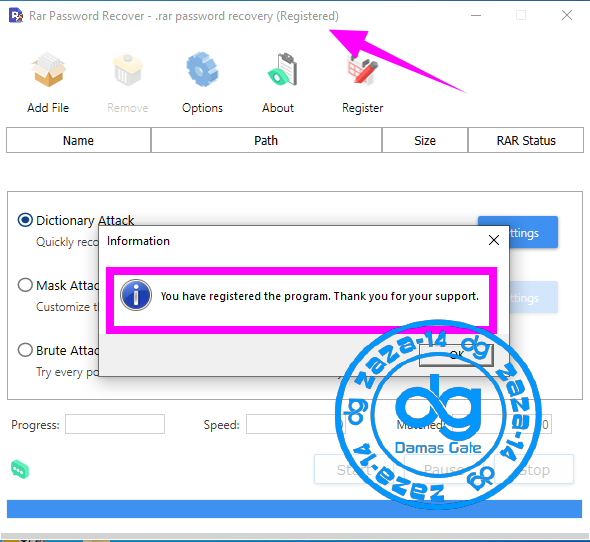Minimize the Rar Password Recover window
590x542 pixels.
[x=476, y=15]
